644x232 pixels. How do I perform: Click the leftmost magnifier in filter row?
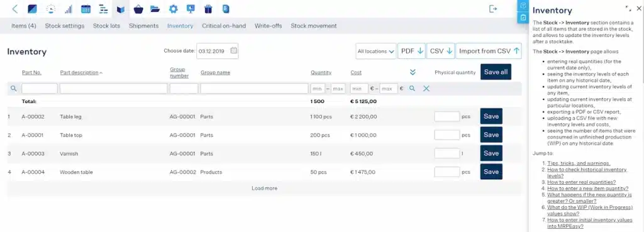click(14, 88)
